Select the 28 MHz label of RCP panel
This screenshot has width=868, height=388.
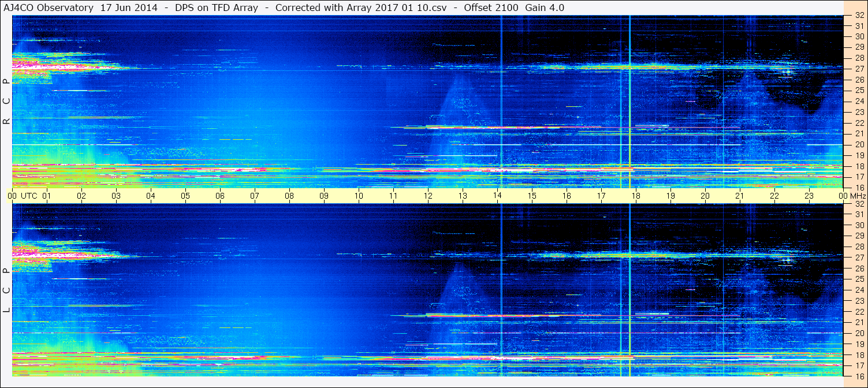pyautogui.click(x=859, y=58)
